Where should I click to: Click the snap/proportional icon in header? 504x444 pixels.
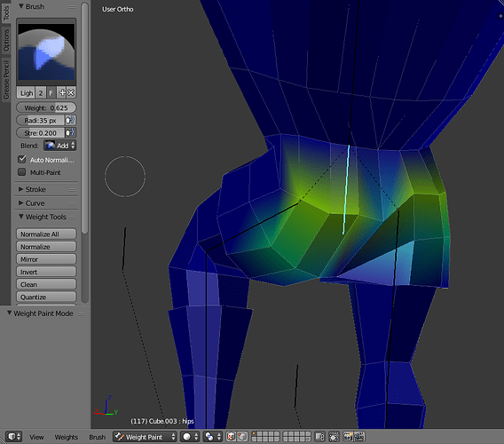point(334,437)
